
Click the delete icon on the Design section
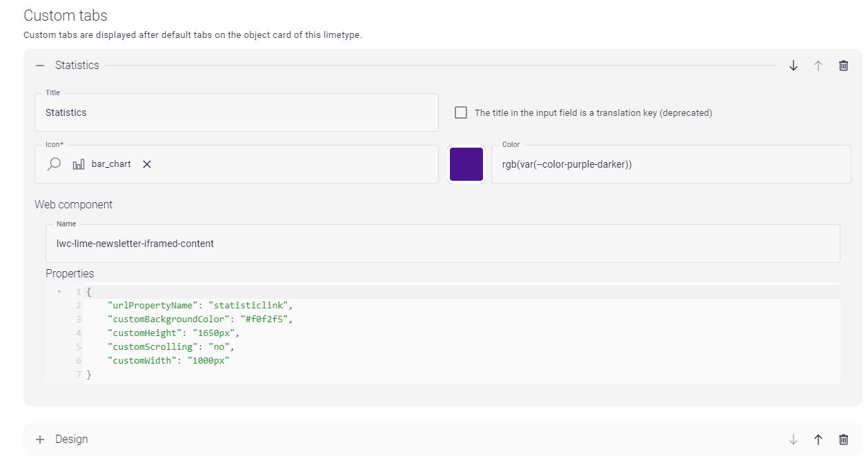(842, 439)
